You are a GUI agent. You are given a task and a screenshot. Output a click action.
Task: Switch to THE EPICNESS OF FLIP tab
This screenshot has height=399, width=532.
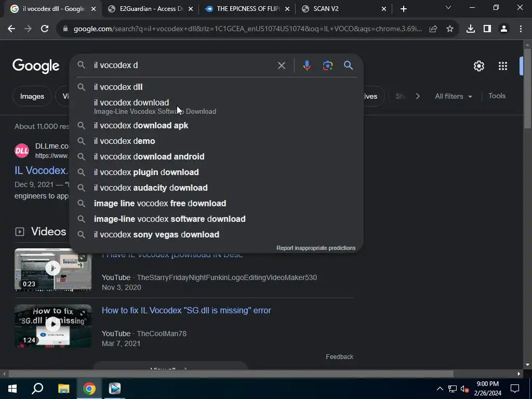(248, 9)
